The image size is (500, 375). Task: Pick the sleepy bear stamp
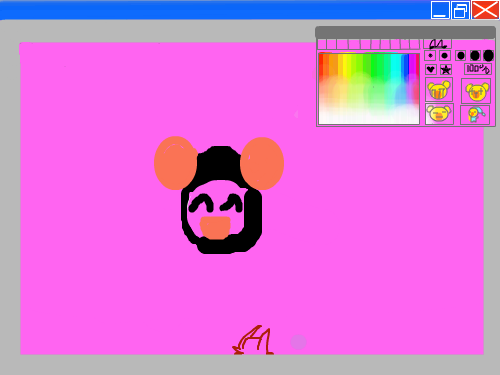[x=439, y=114]
